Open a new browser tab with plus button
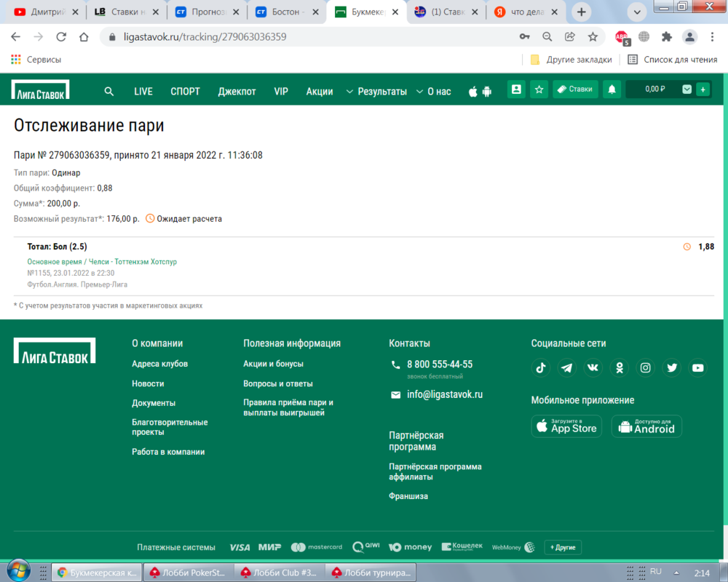 tap(581, 12)
